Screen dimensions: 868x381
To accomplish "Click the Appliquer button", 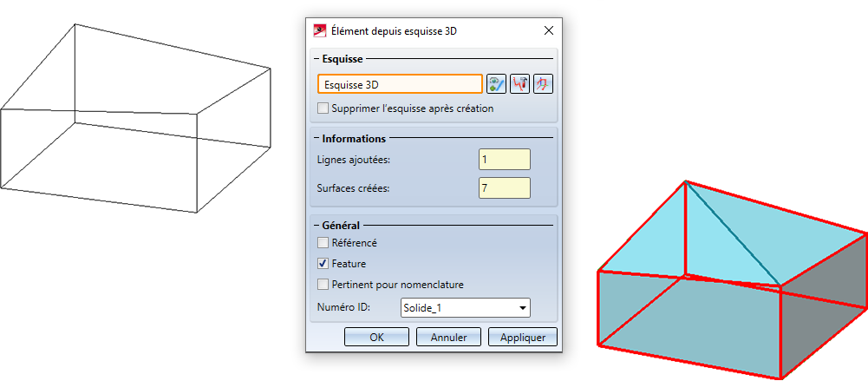I will coord(523,337).
